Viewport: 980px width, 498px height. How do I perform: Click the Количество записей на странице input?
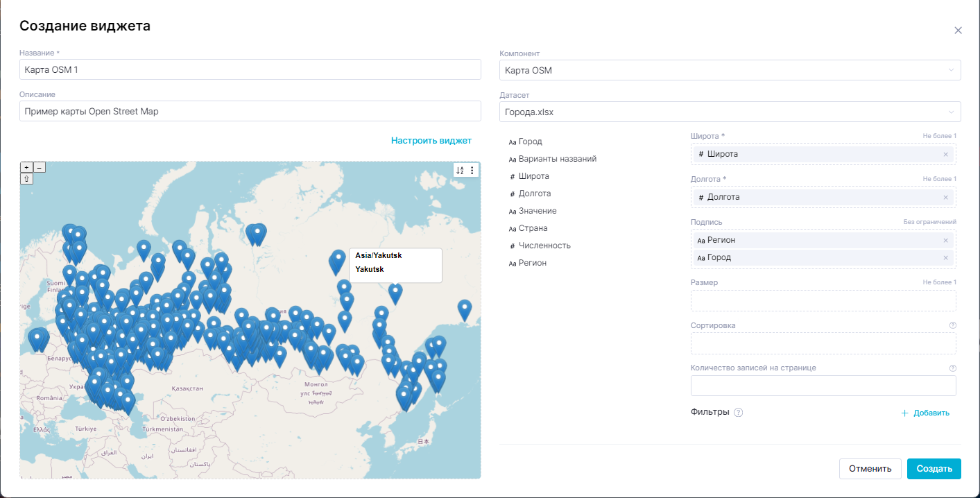(823, 386)
